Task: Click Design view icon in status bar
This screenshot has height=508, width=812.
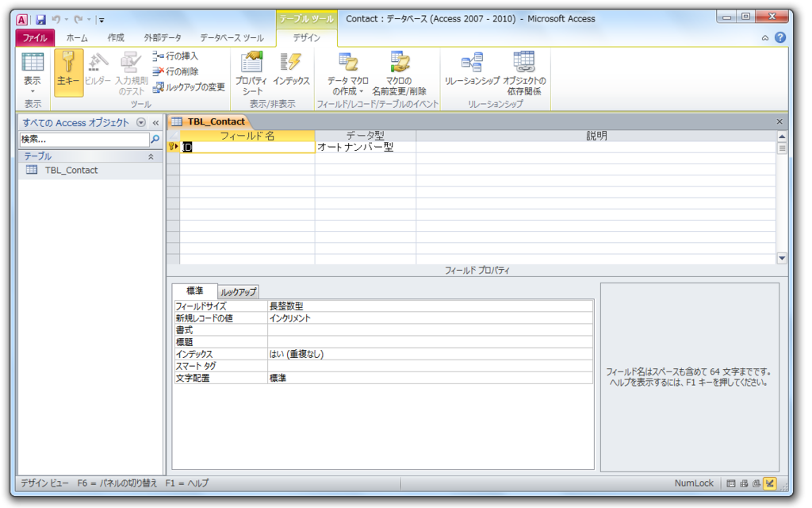Action: [x=770, y=483]
